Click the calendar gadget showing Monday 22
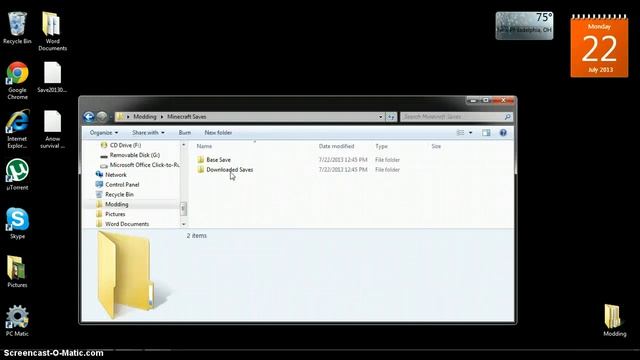 coord(599,46)
